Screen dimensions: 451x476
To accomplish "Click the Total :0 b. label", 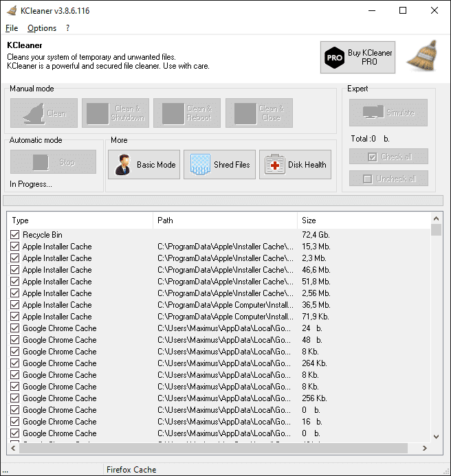I will [x=370, y=139].
